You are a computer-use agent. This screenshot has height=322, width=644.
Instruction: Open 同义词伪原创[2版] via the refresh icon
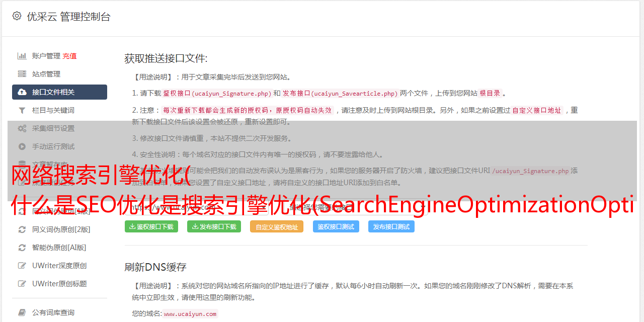pos(22,229)
